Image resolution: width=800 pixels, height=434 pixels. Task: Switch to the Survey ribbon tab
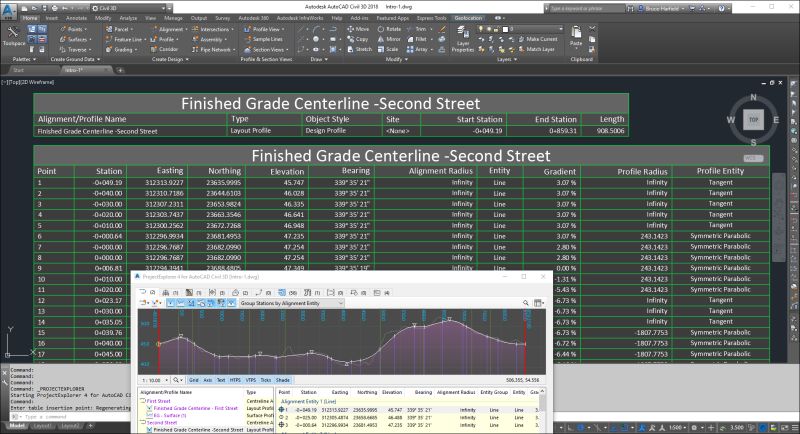pyautogui.click(x=222, y=18)
